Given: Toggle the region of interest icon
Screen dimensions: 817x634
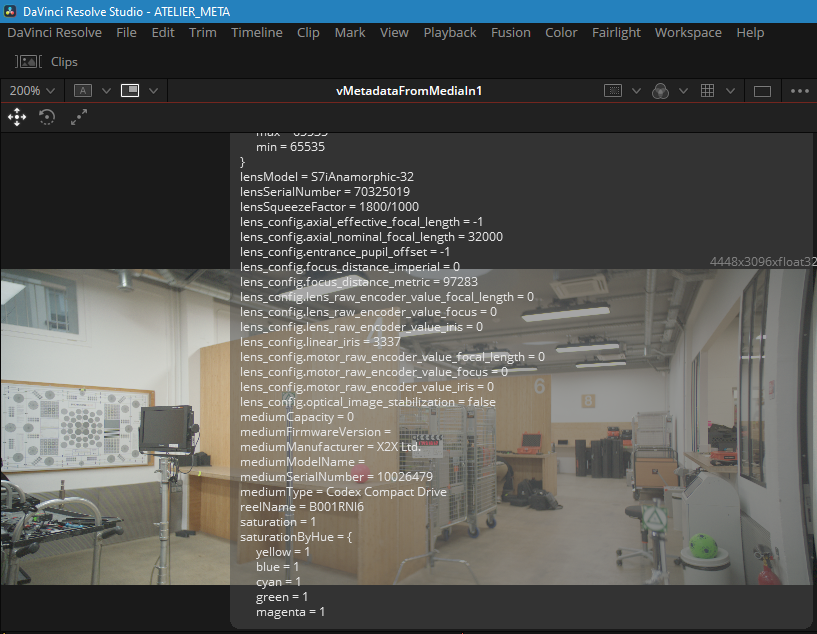Looking at the screenshot, I should (x=613, y=90).
